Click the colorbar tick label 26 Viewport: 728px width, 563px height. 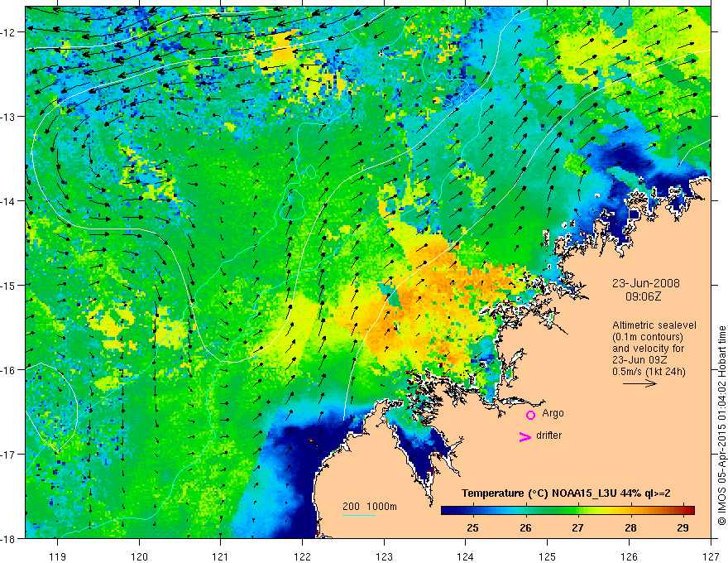(525, 527)
